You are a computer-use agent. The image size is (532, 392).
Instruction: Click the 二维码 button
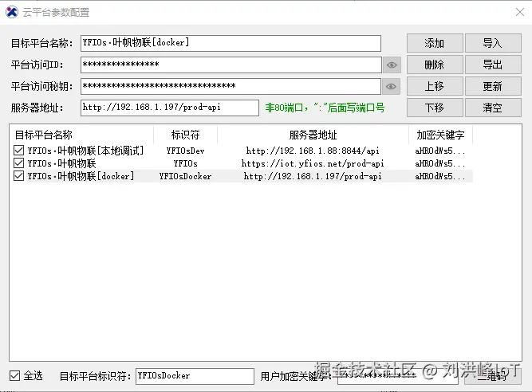coord(492,376)
